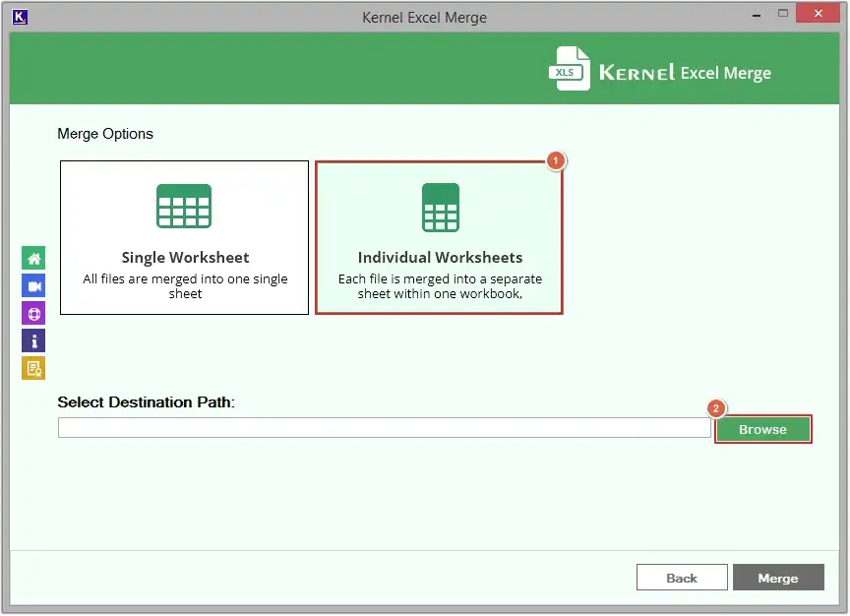Click the Kernel app icon in title bar
The height and width of the screenshot is (616, 850).
[x=21, y=17]
